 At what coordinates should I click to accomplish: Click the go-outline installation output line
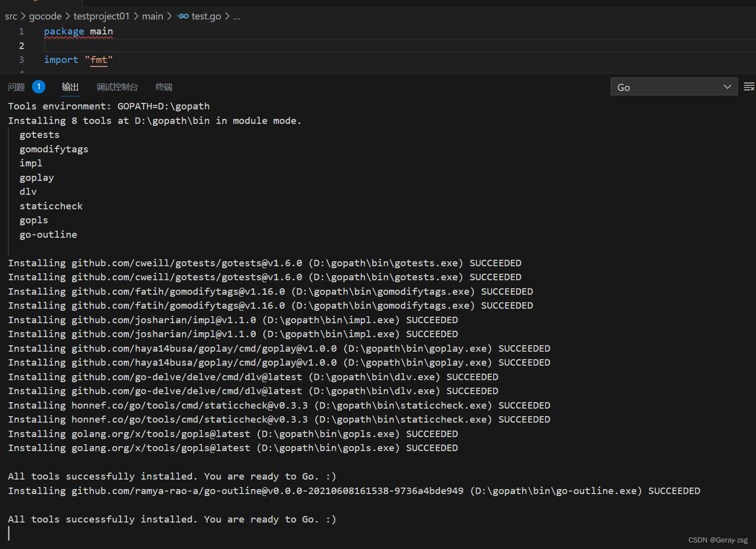(x=354, y=491)
